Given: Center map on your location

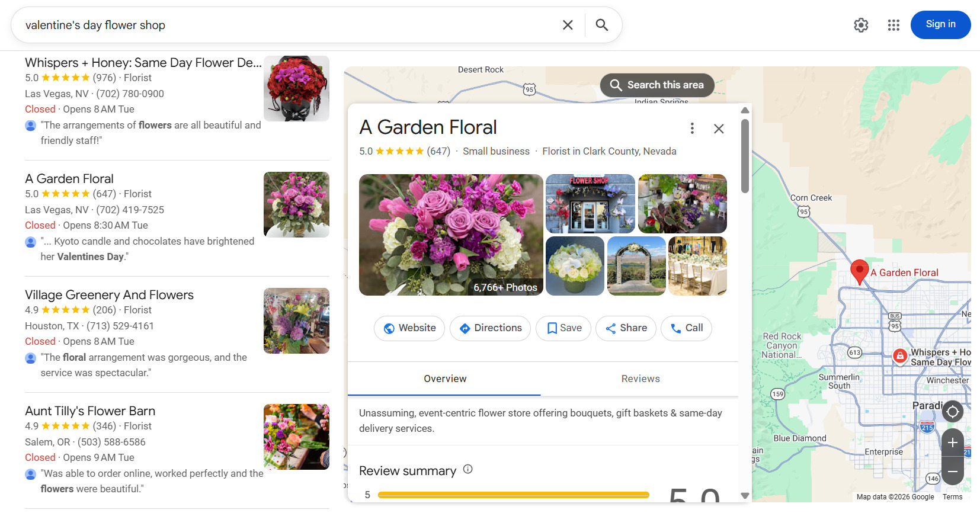Looking at the screenshot, I should 952,411.
